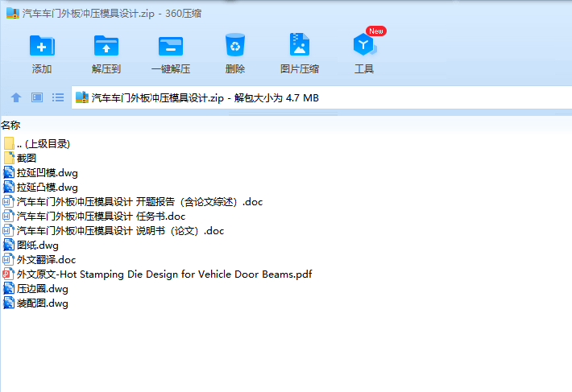
Task: Click the doc icon of 说明书（论文）file
Action: (8, 231)
